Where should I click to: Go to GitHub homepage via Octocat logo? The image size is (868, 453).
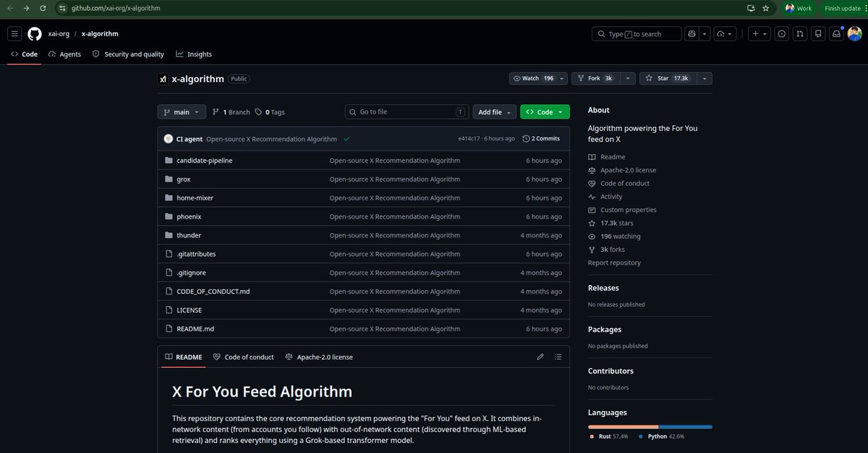coord(35,34)
